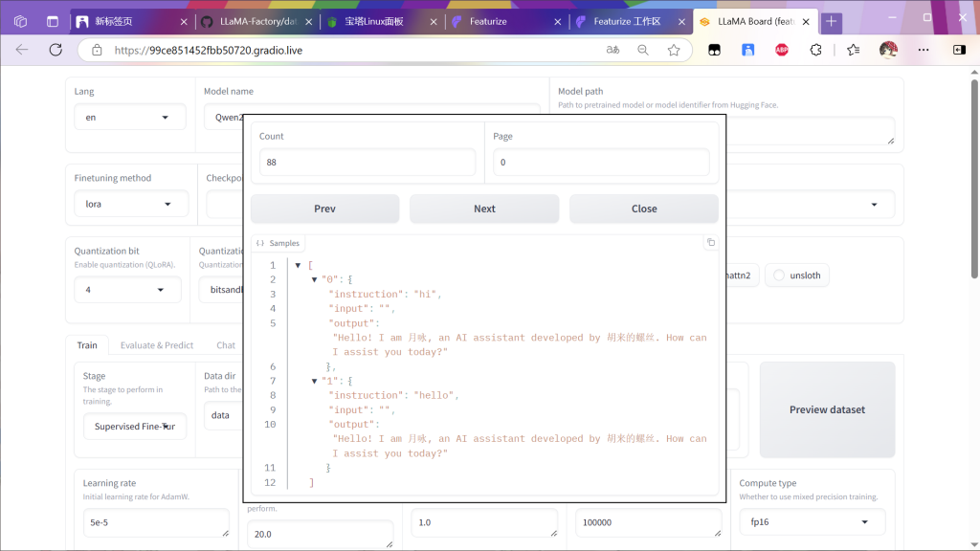980x551 pixels.
Task: Close the Featurize 工作区 tab
Action: pyautogui.click(x=681, y=22)
